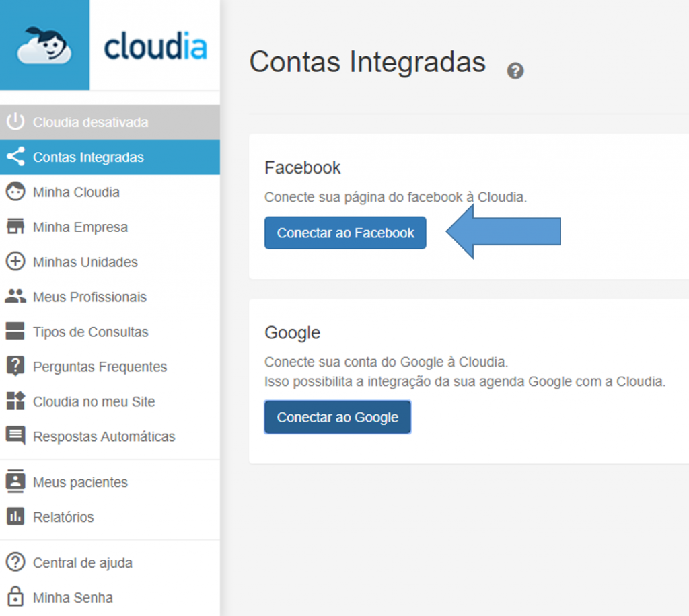Click the contacts icon for Meus pacientes
Viewport: 689px width, 616px height.
coord(15,482)
